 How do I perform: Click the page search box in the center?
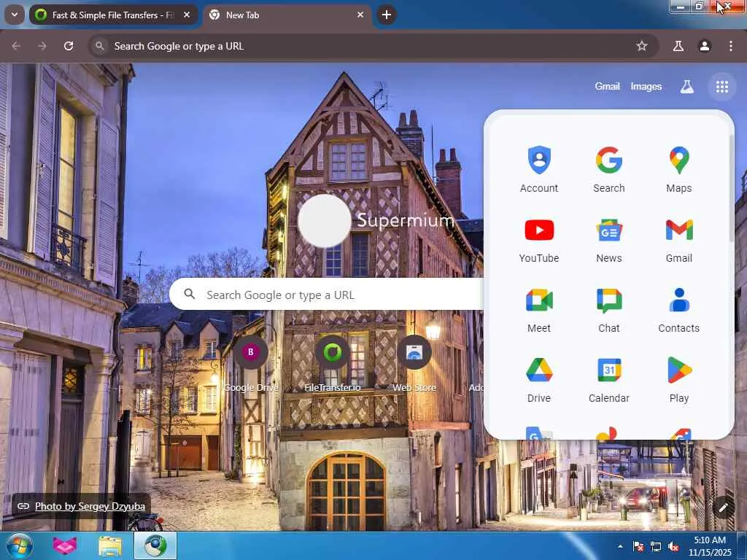(326, 295)
